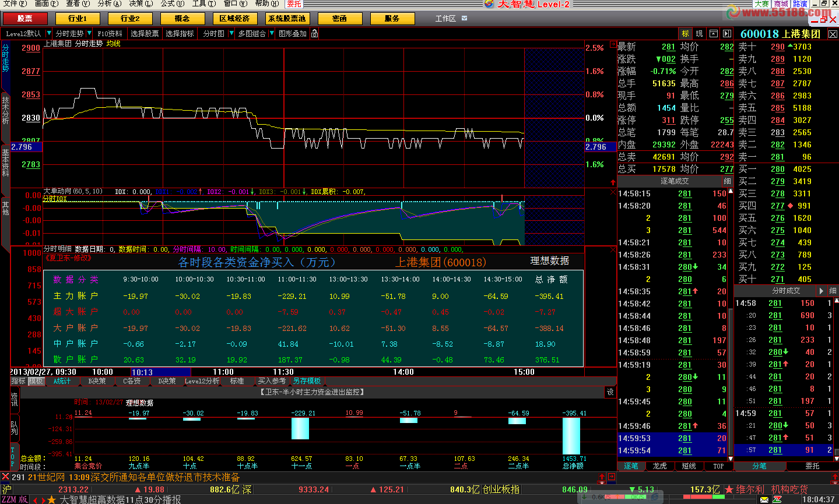This screenshot has height=504, width=839.
Task: Switch to the 龙虎 tab
Action: click(x=660, y=466)
